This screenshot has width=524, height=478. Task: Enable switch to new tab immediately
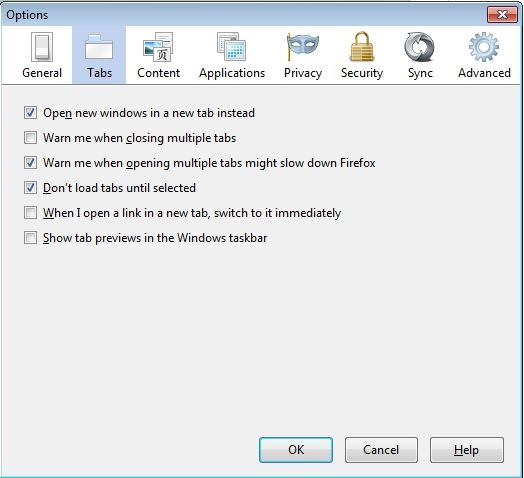(x=30, y=213)
